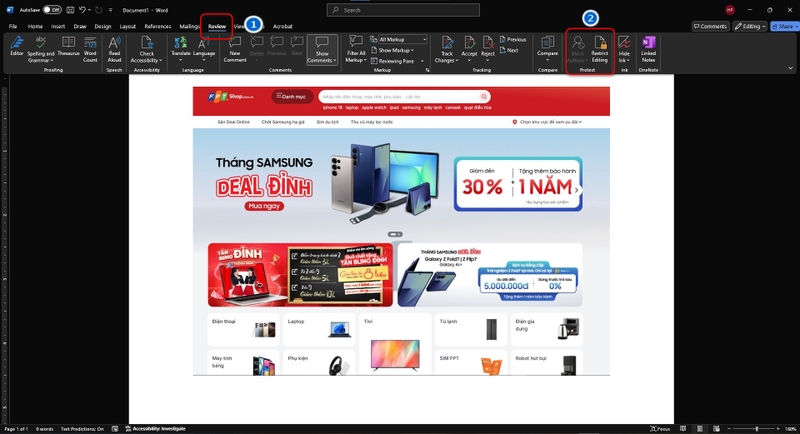Click Page 1 of 1 in status bar

coord(16,429)
